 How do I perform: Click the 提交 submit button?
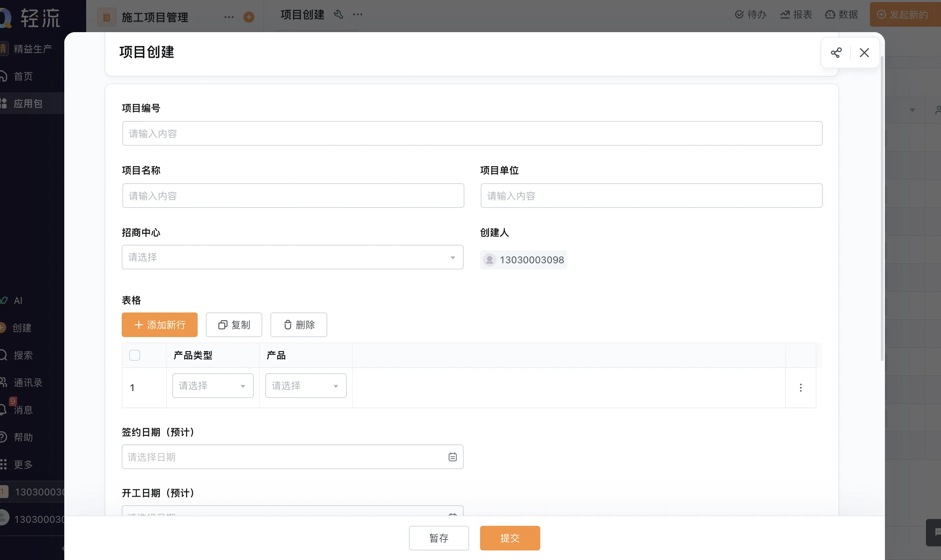[510, 538]
